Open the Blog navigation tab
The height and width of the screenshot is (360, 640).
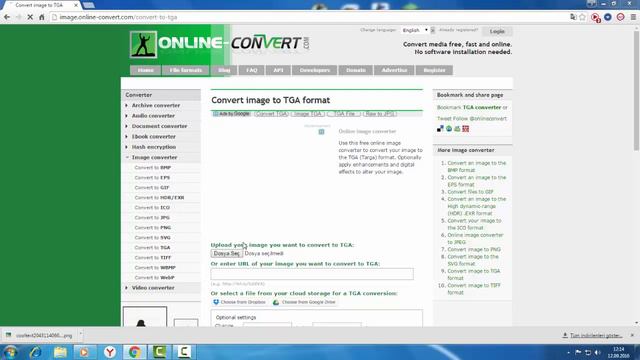[224, 70]
